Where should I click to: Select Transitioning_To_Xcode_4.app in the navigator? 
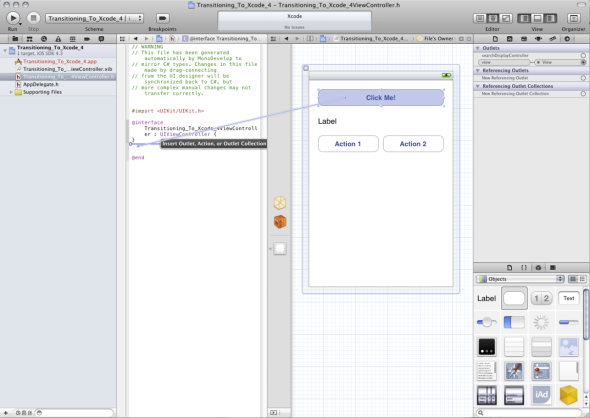[x=59, y=61]
